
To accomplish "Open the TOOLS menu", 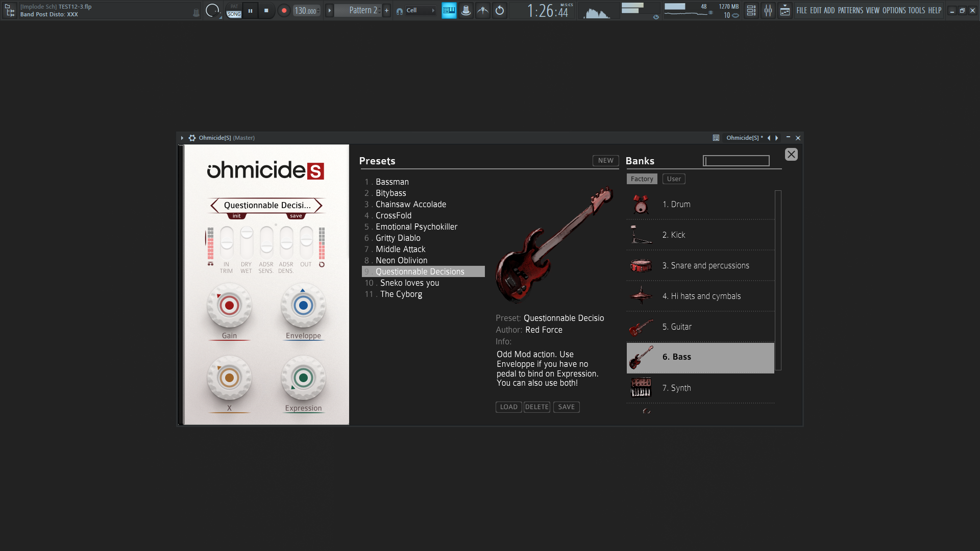I will 916,10.
